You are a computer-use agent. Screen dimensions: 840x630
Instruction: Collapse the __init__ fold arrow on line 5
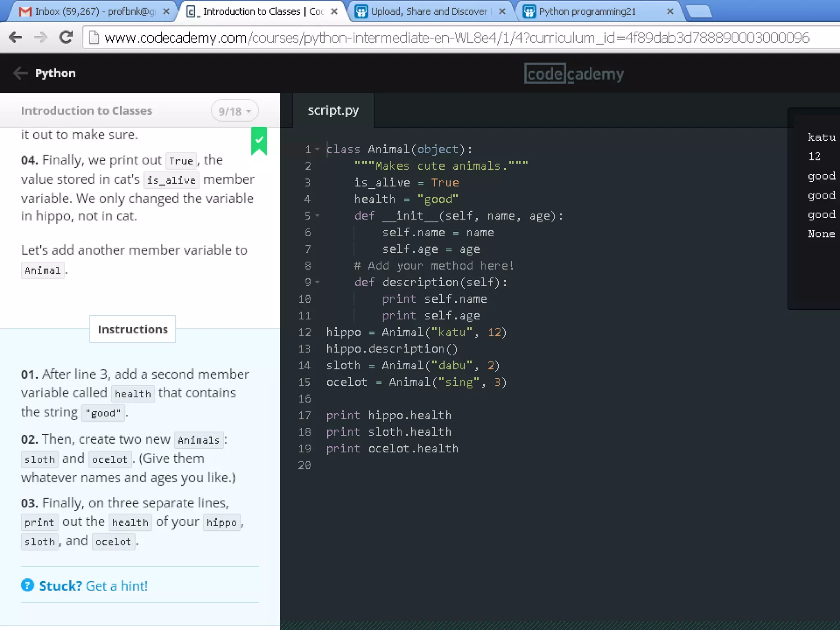tap(317, 216)
